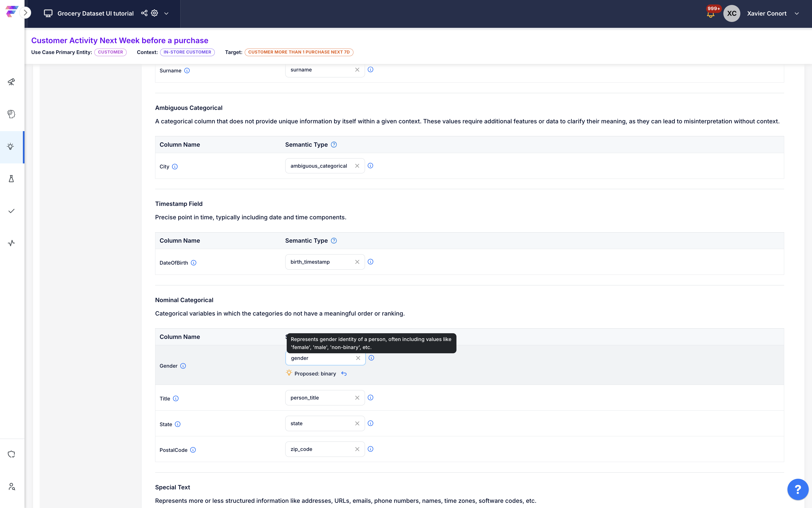
Task: Click the IN-STORE CUSTOMER context tag
Action: pyautogui.click(x=187, y=52)
